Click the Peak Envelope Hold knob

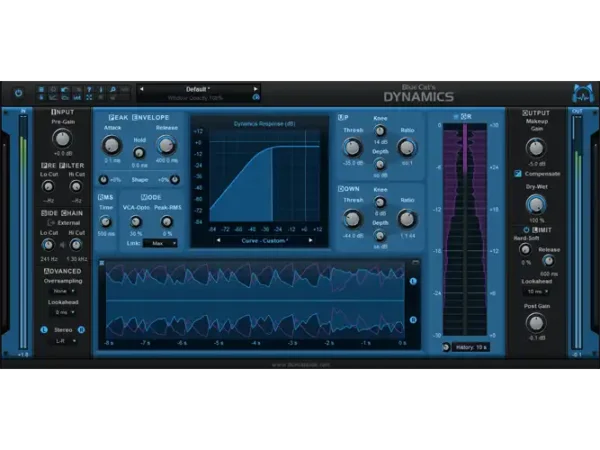click(139, 153)
